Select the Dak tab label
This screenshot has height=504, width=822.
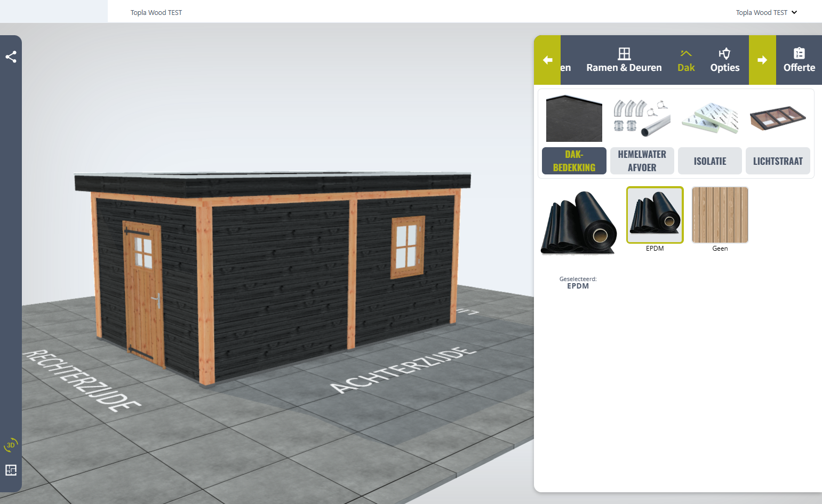(686, 68)
